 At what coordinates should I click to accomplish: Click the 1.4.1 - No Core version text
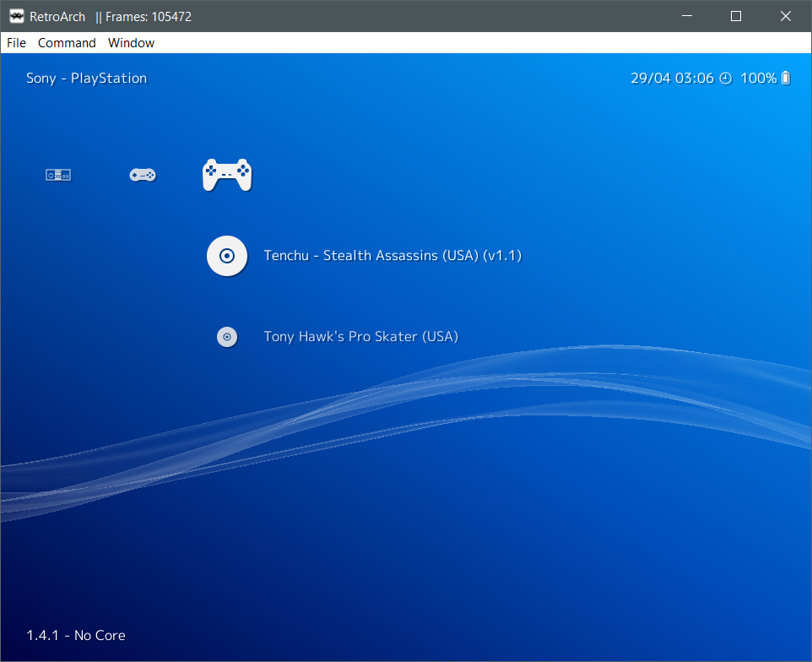[x=76, y=636]
